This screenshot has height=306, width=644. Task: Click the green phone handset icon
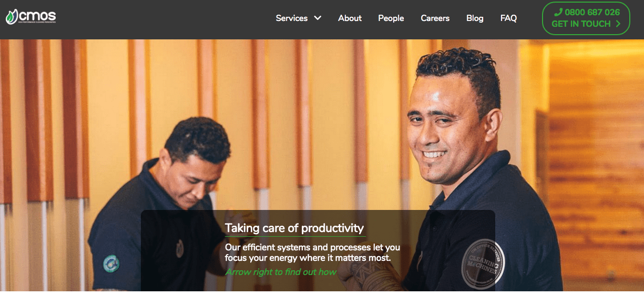coord(558,12)
